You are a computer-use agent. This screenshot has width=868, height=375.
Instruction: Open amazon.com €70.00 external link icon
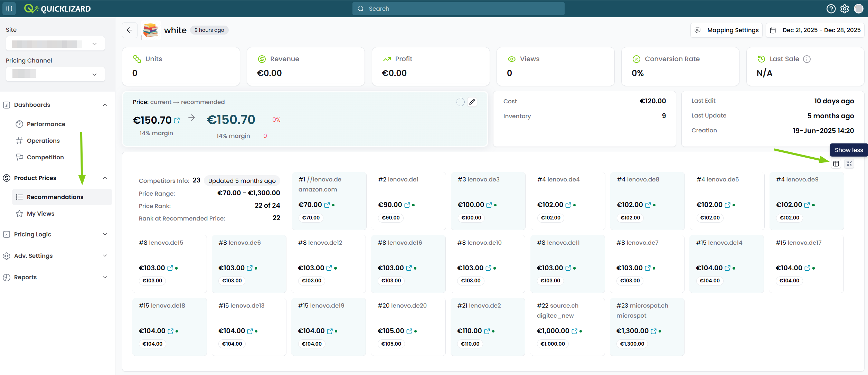pos(327,205)
